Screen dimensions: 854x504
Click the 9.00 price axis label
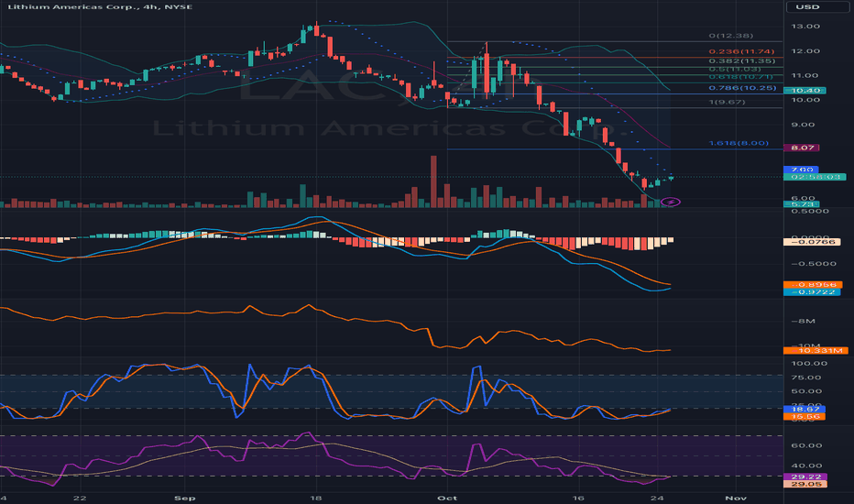(x=803, y=125)
